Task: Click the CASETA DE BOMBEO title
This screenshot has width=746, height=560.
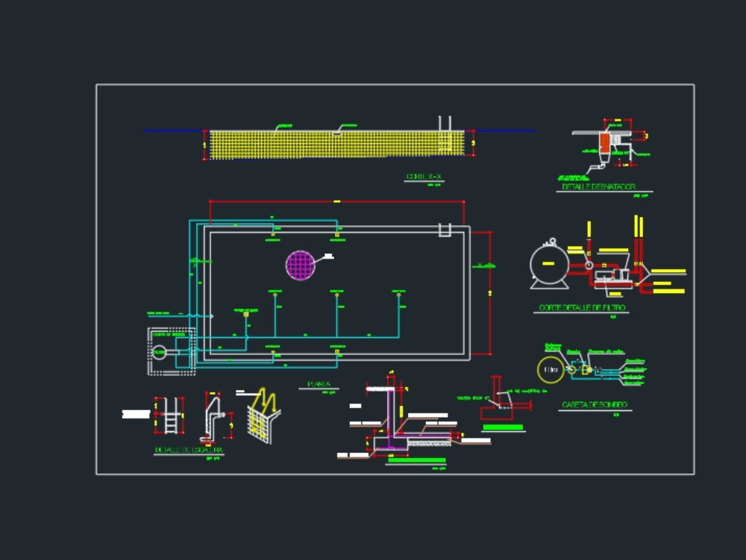Action: coord(595,405)
